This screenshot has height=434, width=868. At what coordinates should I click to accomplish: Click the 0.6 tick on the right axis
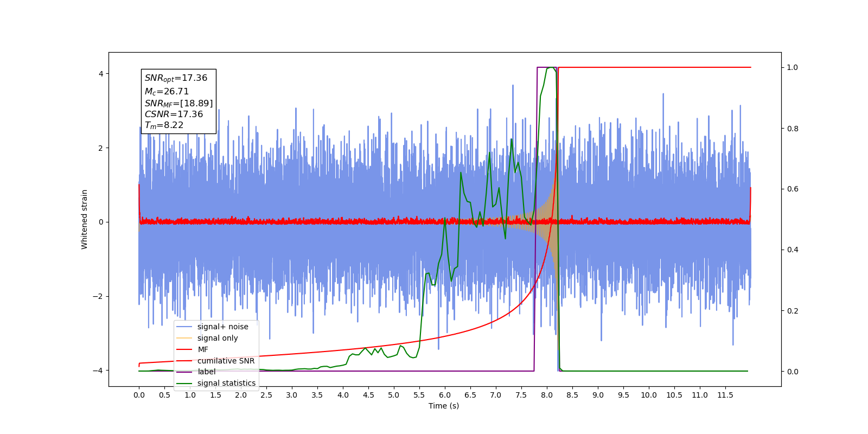pyautogui.click(x=793, y=189)
